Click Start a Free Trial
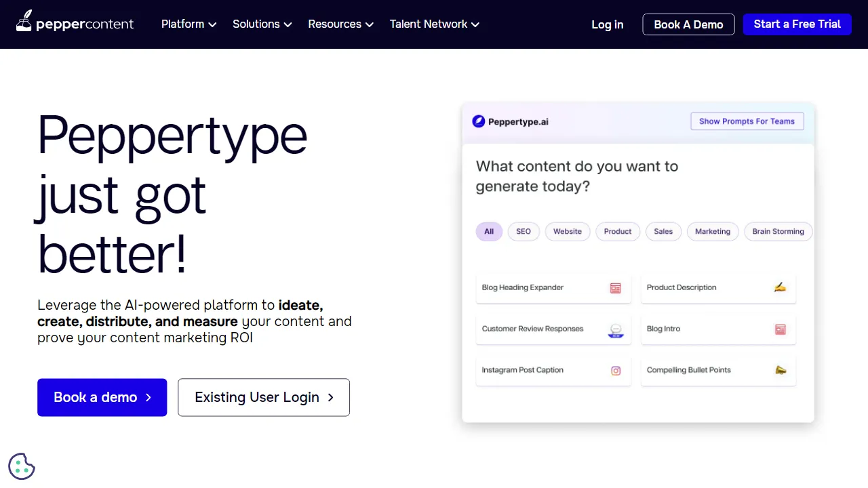Screen dimensions: 868x488 pyautogui.click(x=797, y=24)
